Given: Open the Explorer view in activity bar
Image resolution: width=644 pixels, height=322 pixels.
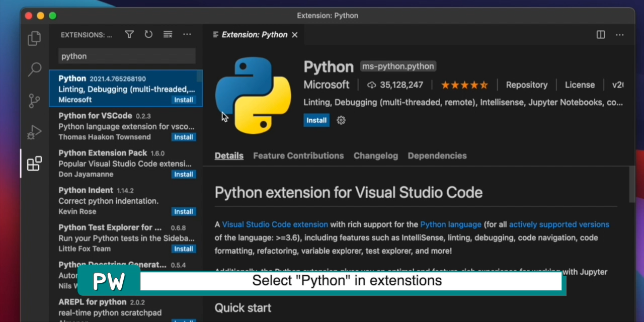Looking at the screenshot, I should 34,38.
